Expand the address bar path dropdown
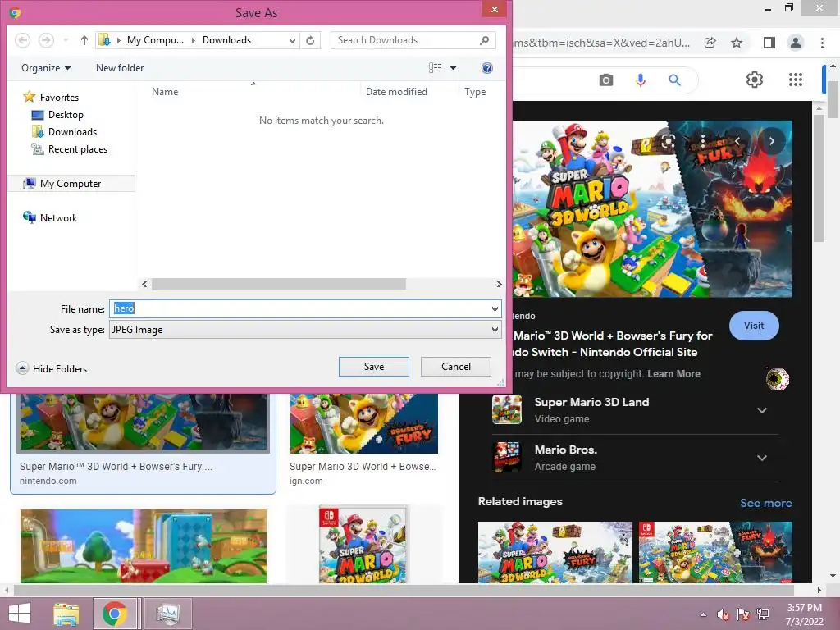 pyautogui.click(x=292, y=40)
